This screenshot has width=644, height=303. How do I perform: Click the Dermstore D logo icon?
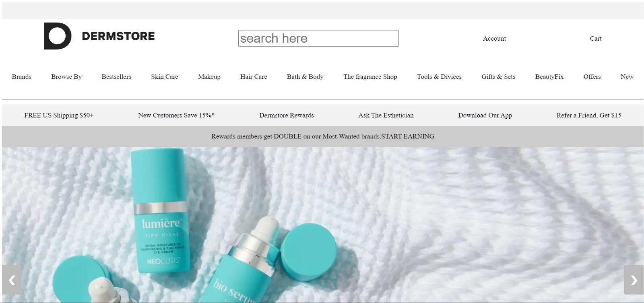tap(58, 36)
